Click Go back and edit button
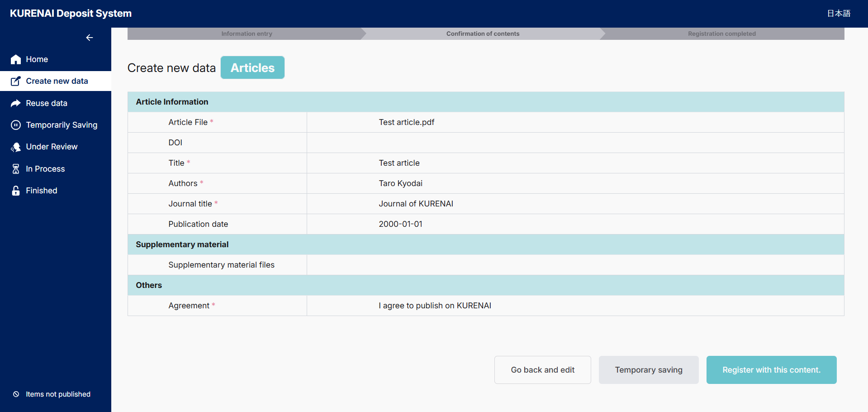 click(x=543, y=370)
